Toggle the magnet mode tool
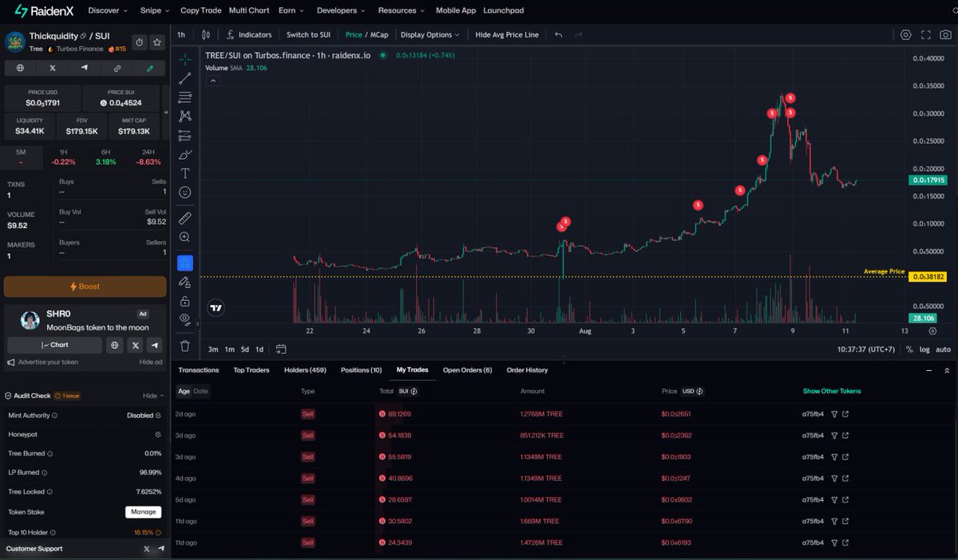The height and width of the screenshot is (560, 958). [x=184, y=262]
